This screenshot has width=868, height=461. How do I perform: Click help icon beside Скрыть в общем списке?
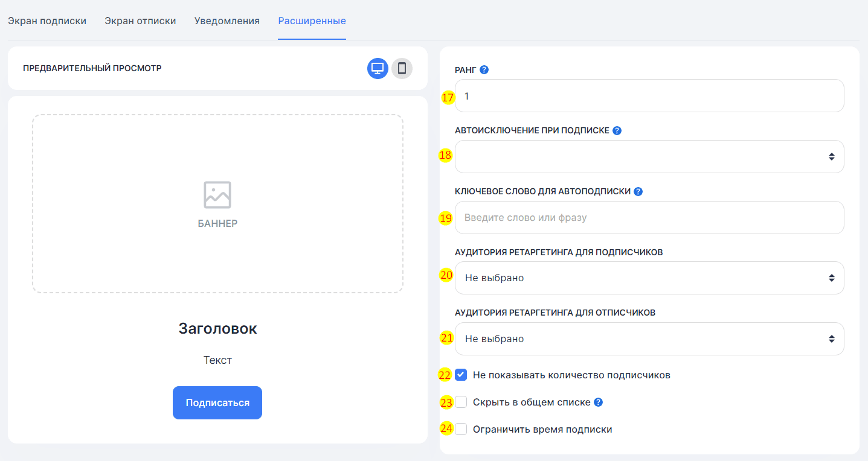pos(598,402)
